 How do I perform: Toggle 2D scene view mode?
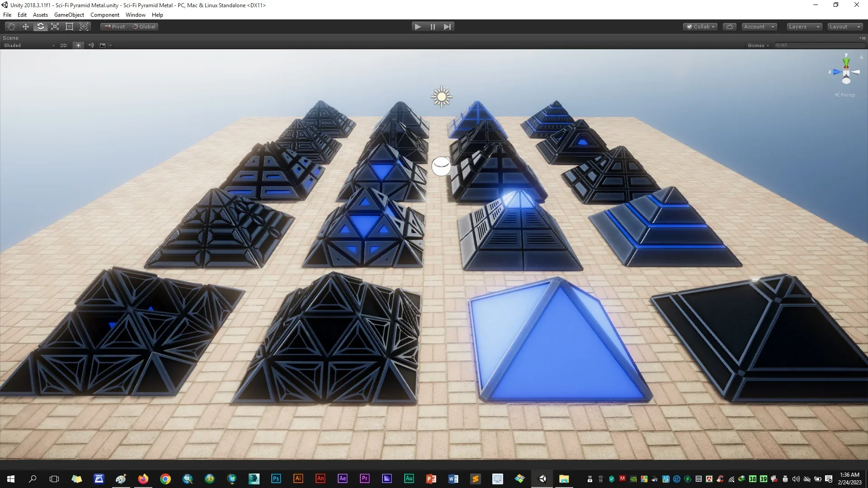[x=63, y=45]
